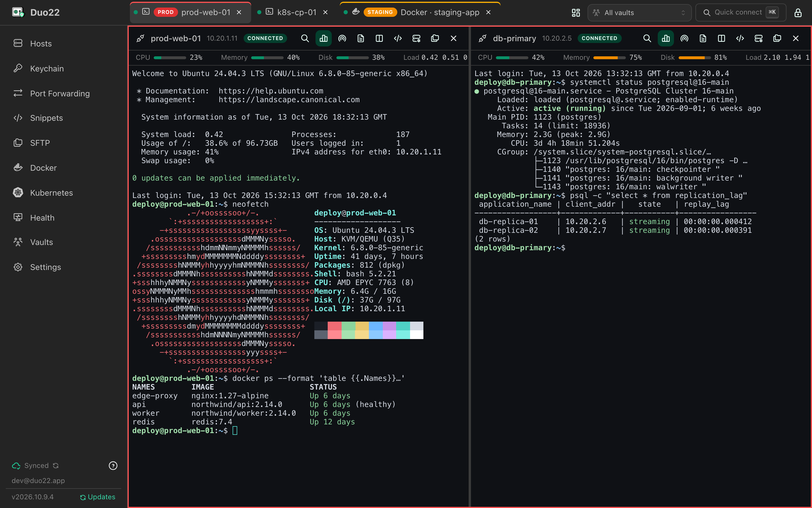Image resolution: width=812 pixels, height=508 pixels.
Task: Open Hosts in the sidebar
Action: pyautogui.click(x=64, y=43)
